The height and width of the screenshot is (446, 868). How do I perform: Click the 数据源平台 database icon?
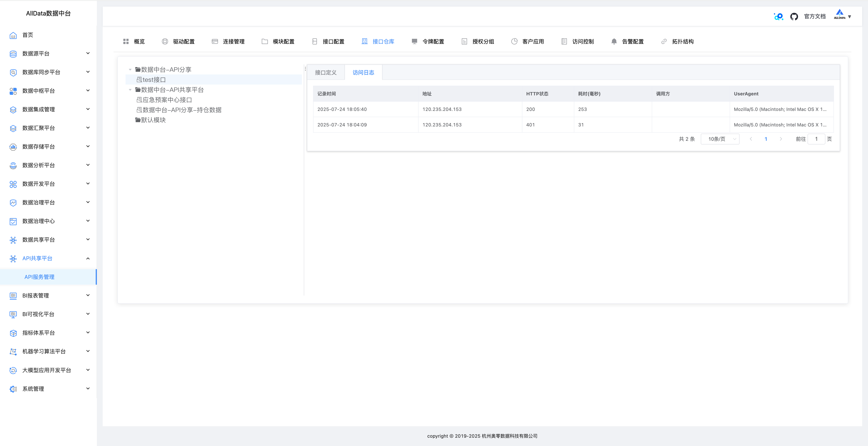(13, 54)
